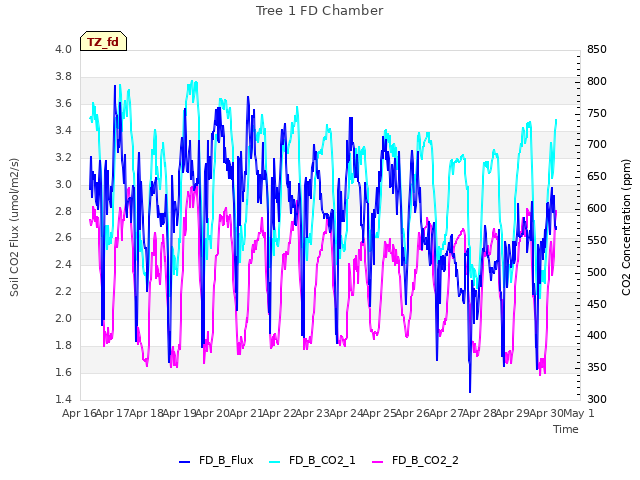Click the chart title Tree 1 FD Chamber
Image resolution: width=640 pixels, height=480 pixels.
click(x=320, y=11)
